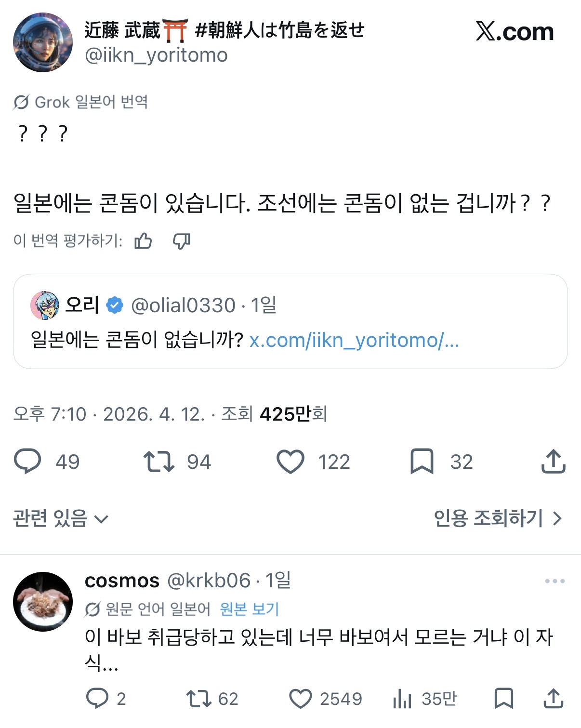Repost the main tweet with 94 reposts
Screen dimensions: 581x728
click(x=158, y=462)
